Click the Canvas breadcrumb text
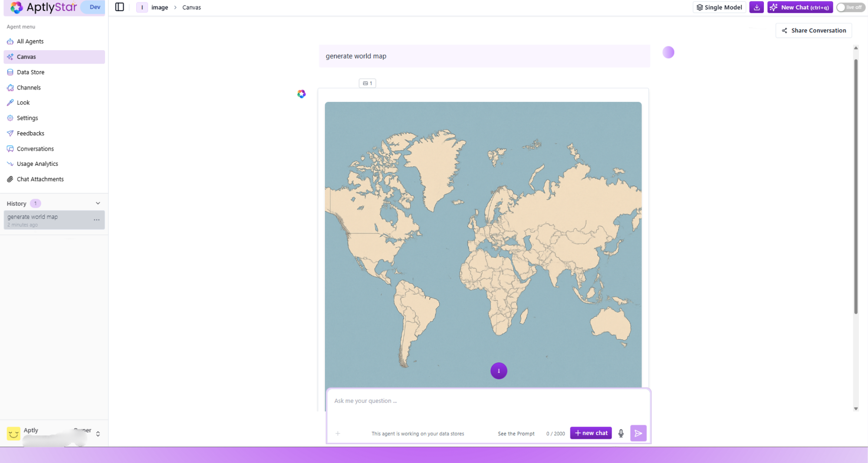The height and width of the screenshot is (463, 868). [191, 7]
